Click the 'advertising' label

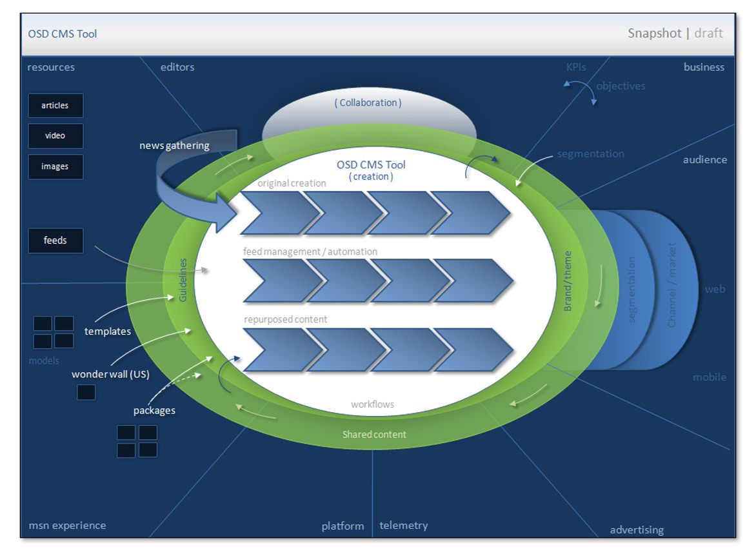click(637, 530)
